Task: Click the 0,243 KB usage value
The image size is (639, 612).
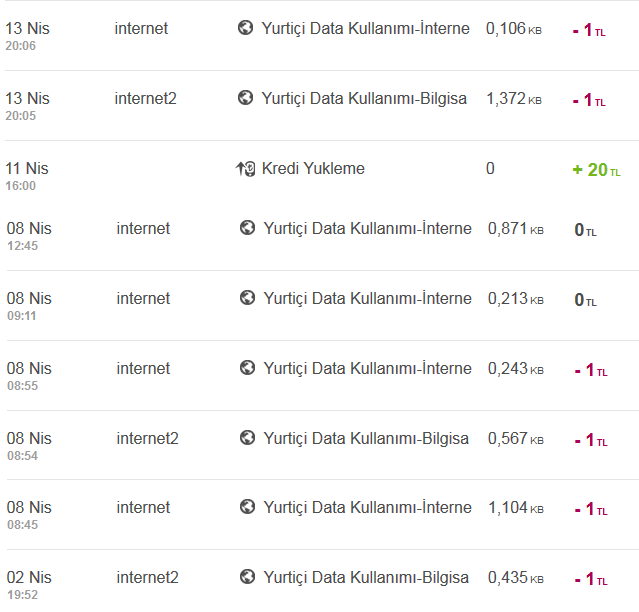Action: point(516,369)
